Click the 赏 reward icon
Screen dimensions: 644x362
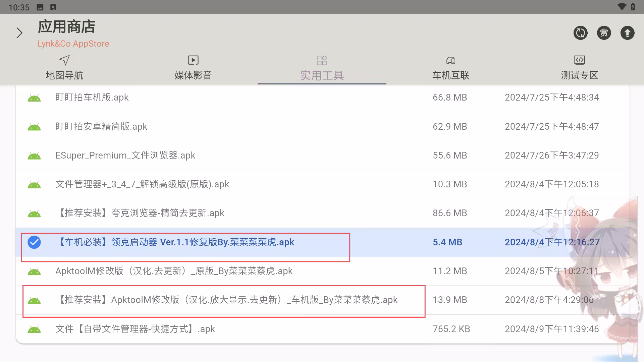pos(604,33)
